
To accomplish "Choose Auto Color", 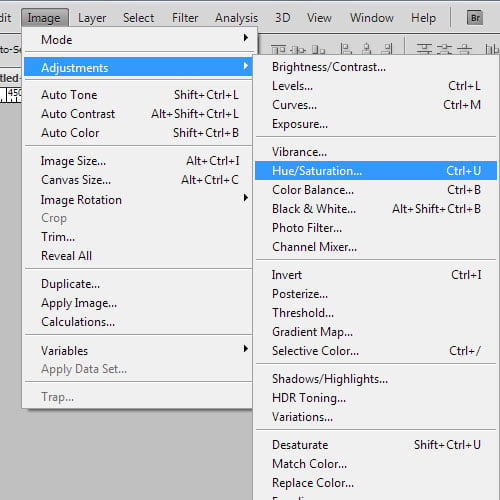I will click(x=138, y=133).
